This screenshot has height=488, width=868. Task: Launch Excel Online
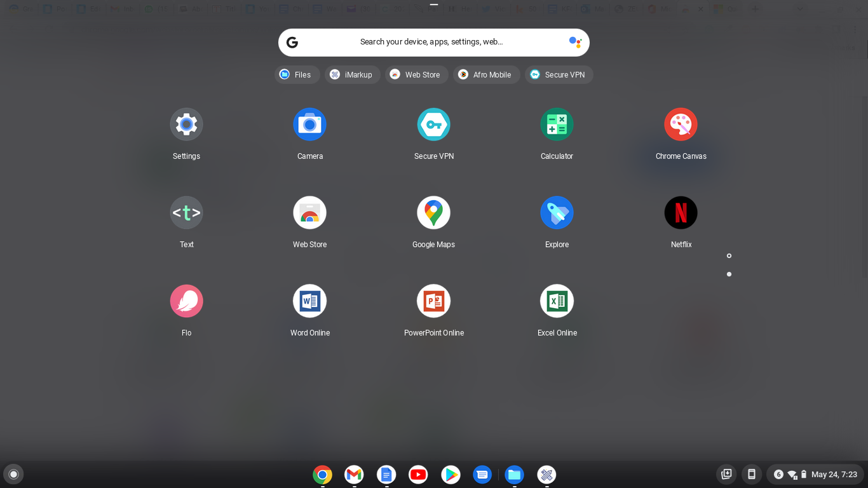pyautogui.click(x=557, y=301)
